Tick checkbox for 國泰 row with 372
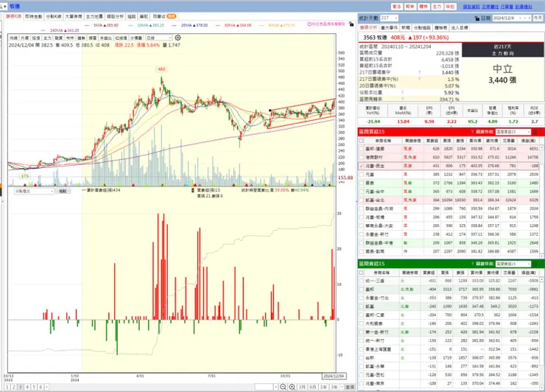 [362, 183]
